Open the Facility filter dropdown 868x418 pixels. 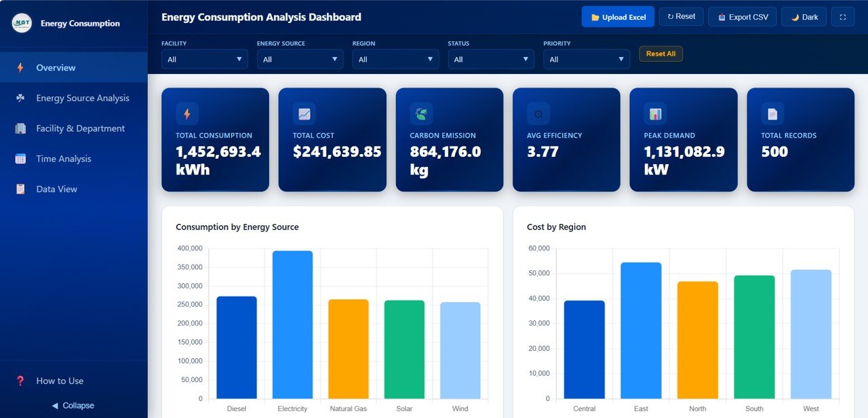point(204,60)
